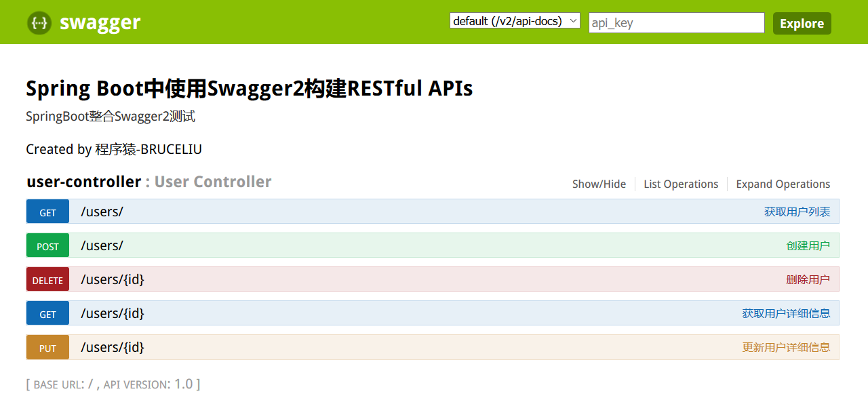The image size is (868, 398).
Task: Click the GET badge for /users/ list
Action: pyautogui.click(x=47, y=212)
